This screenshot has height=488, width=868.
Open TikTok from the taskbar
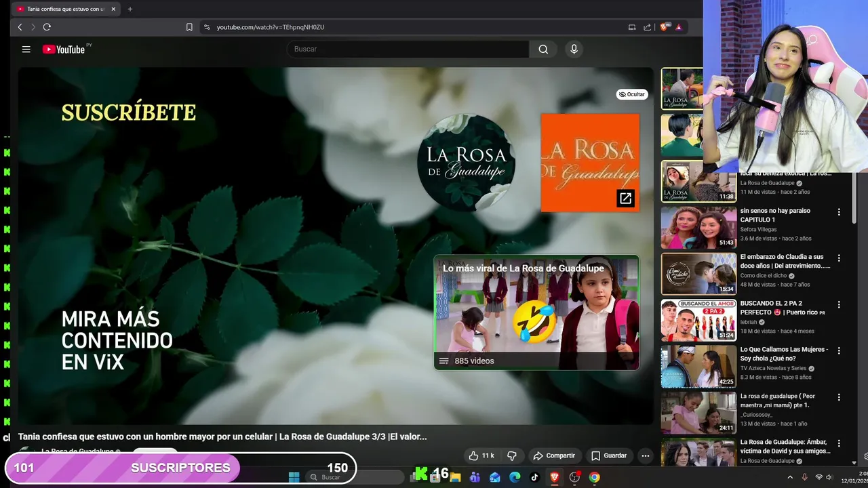tap(534, 477)
